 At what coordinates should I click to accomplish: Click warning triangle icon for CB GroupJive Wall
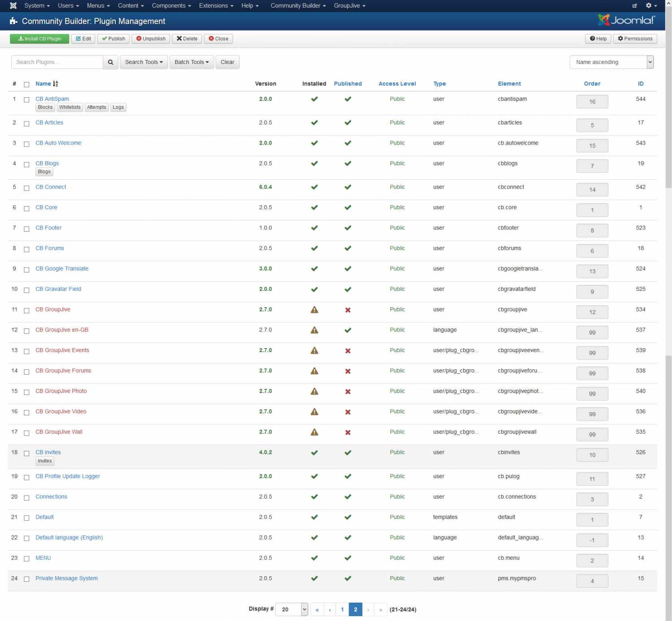[314, 432]
